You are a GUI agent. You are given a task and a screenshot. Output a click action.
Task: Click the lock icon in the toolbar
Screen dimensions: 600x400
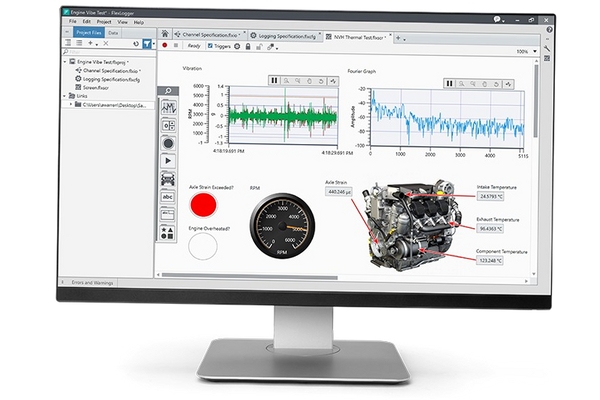[x=248, y=46]
